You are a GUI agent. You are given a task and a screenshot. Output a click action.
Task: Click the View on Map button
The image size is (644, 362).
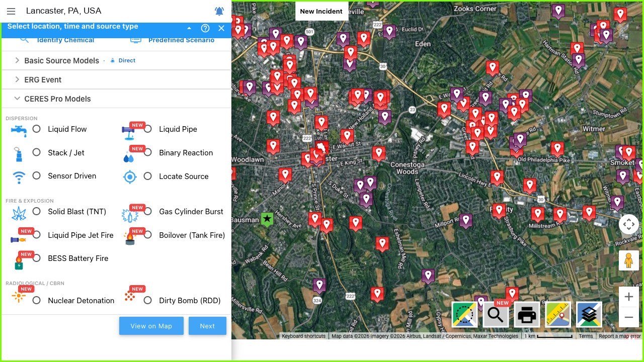tap(151, 326)
